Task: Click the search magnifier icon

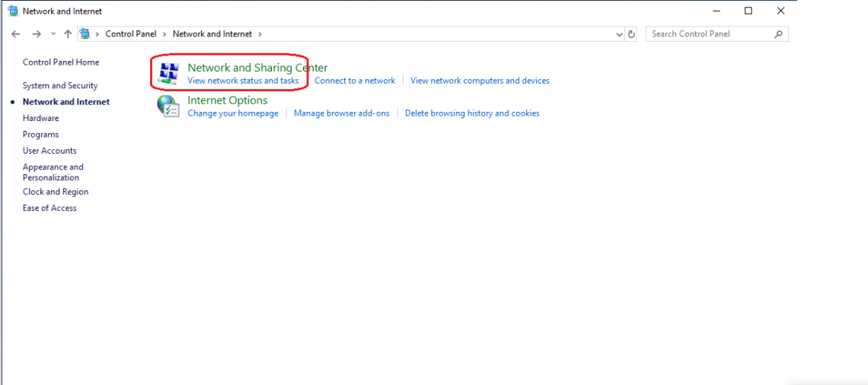Action: pos(777,33)
